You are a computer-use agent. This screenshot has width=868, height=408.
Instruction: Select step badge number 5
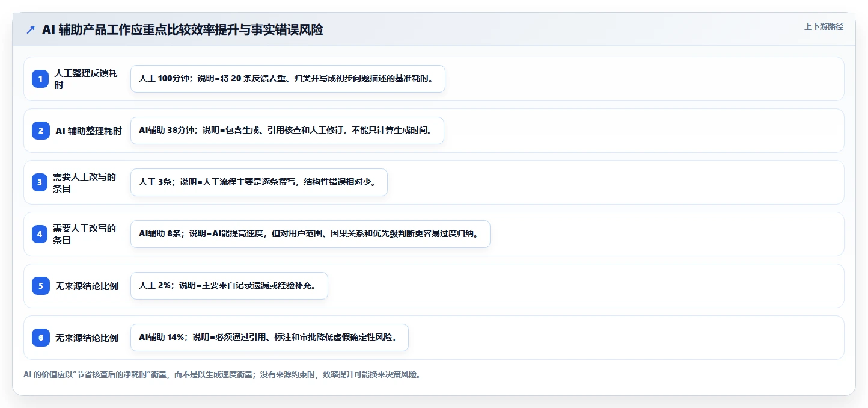[41, 286]
